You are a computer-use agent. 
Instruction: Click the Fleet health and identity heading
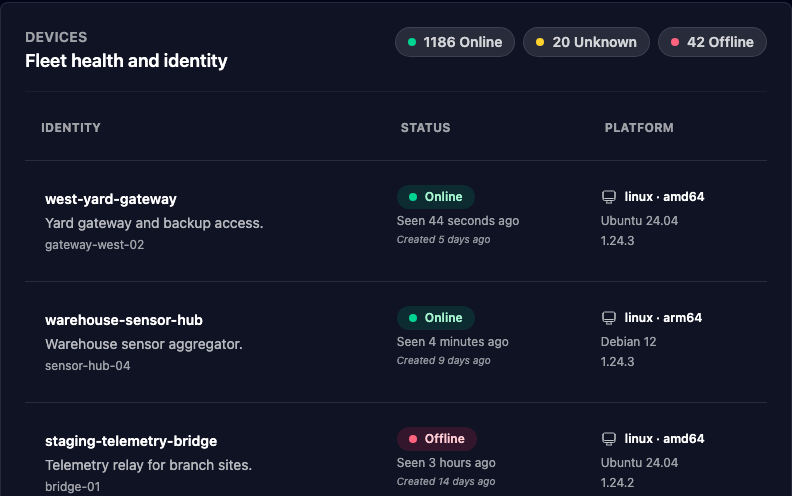pyautogui.click(x=126, y=61)
